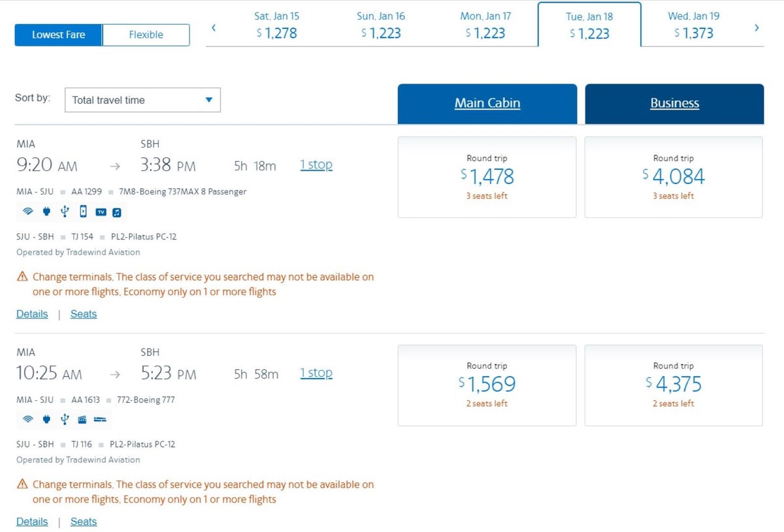Select the Lowest Fare toggle
This screenshot has height=532, width=784.
click(58, 35)
